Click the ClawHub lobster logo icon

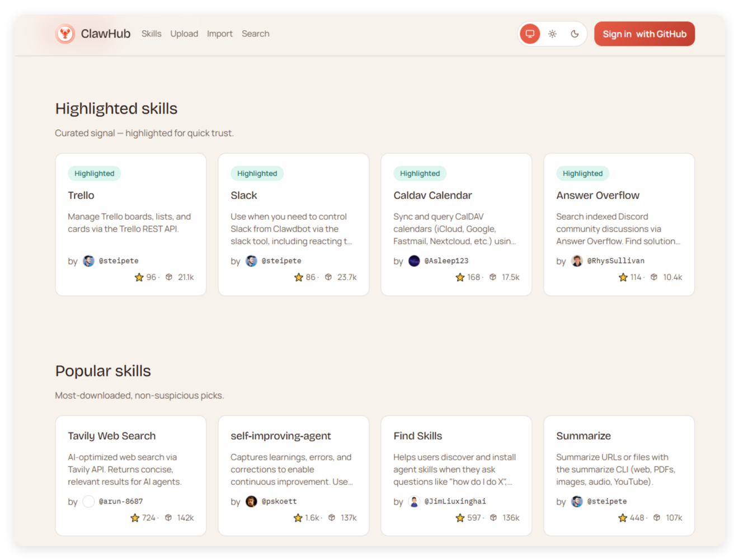coord(65,34)
